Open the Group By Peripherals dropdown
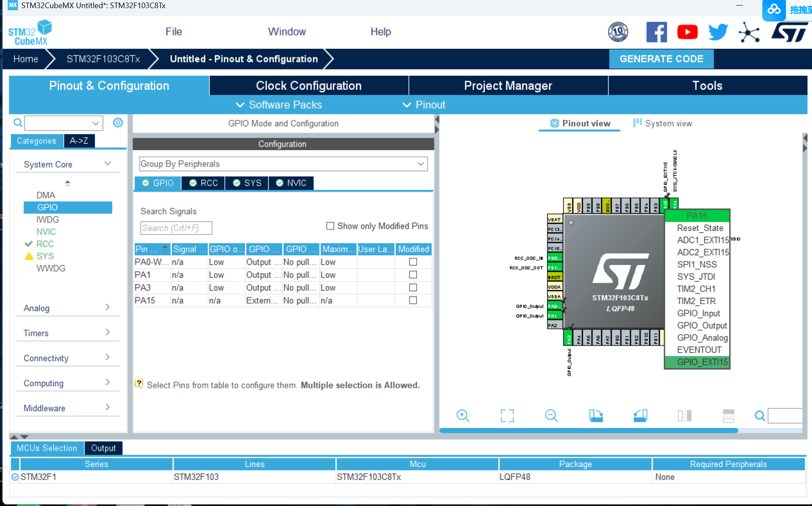812x506 pixels. [283, 164]
